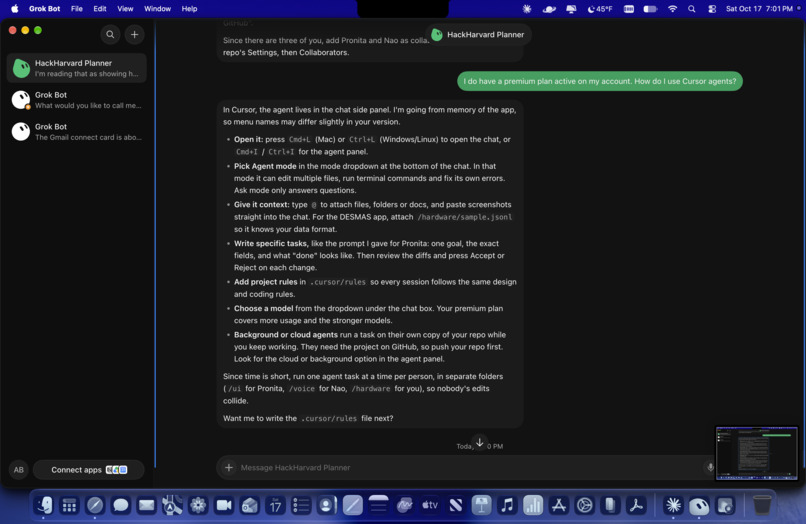806x524 pixels.
Task: Open the 45°F weather menu bar item
Action: pos(600,9)
